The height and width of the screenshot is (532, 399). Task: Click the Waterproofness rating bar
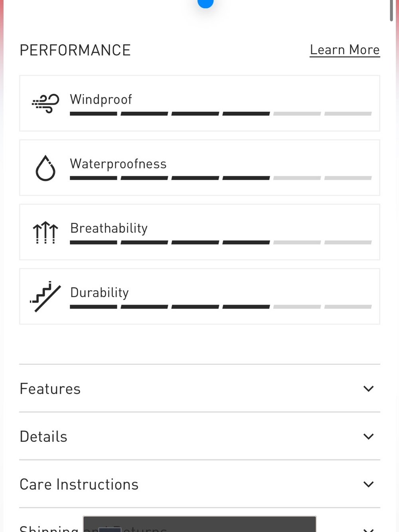click(221, 178)
